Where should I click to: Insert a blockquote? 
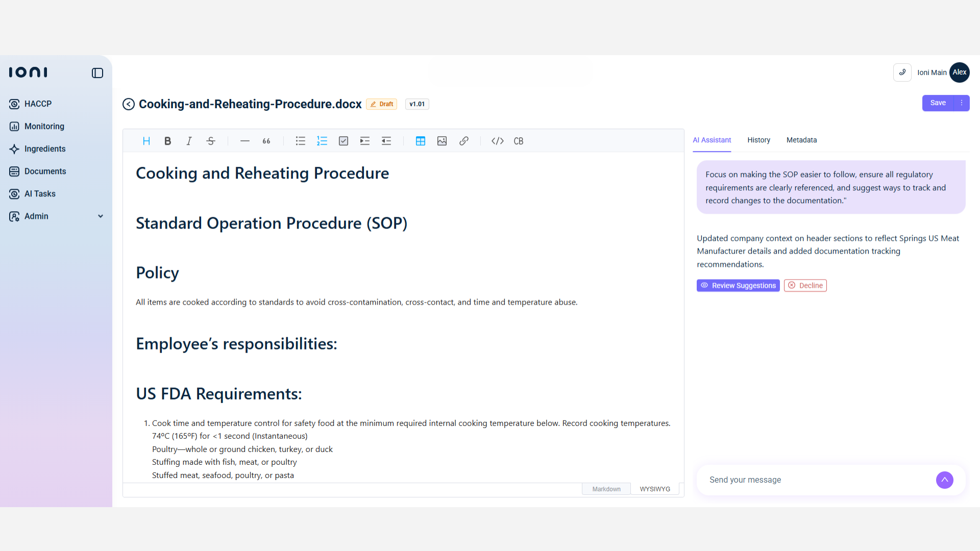point(266,141)
